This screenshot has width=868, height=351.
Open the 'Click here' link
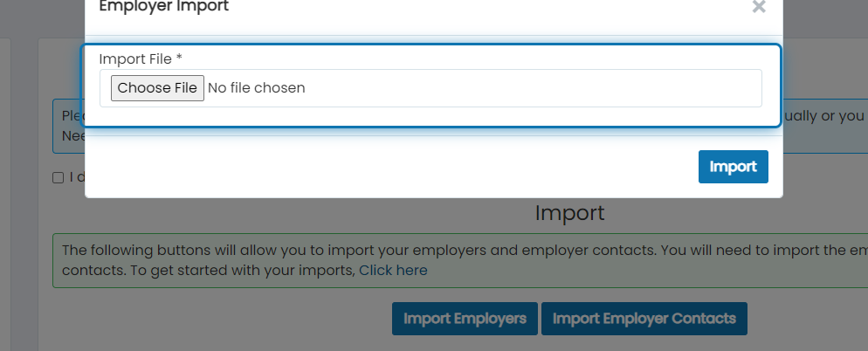tap(393, 270)
